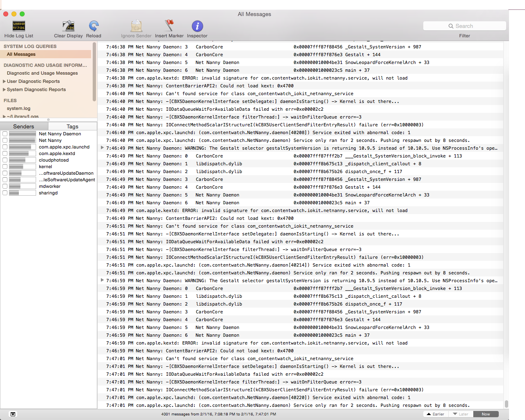Viewport: 525px width, 420px height.
Task: Select the 7:46:51 PM IODataQueueWaitForAvailableData row
Action: [301, 242]
